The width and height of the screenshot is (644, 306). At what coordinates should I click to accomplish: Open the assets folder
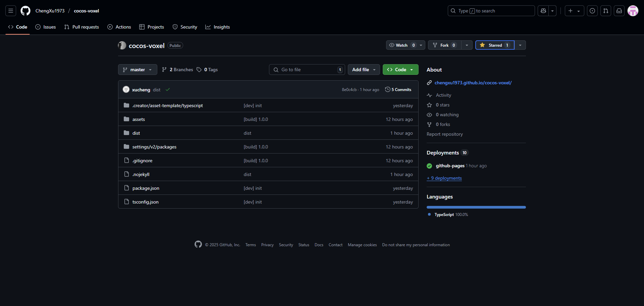139,119
